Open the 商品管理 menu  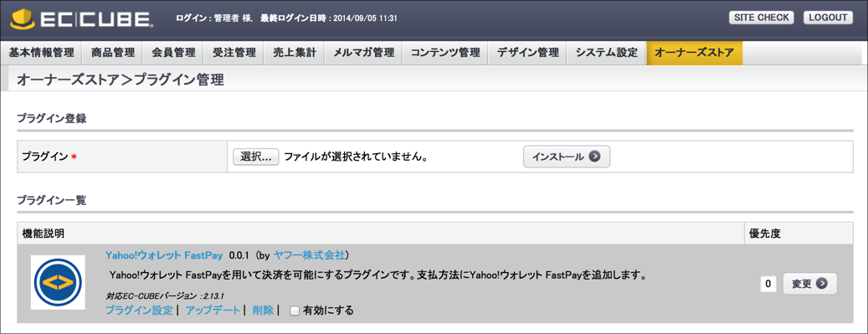pos(112,54)
